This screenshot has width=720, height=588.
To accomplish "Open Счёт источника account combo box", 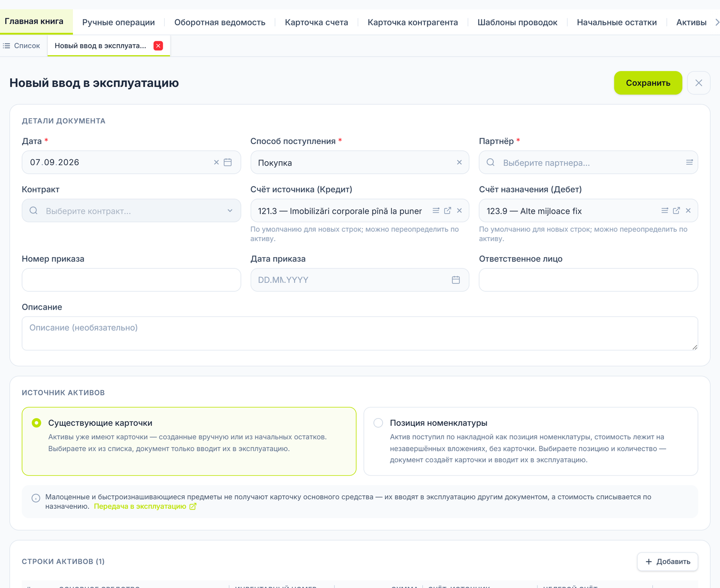I will pos(360,211).
